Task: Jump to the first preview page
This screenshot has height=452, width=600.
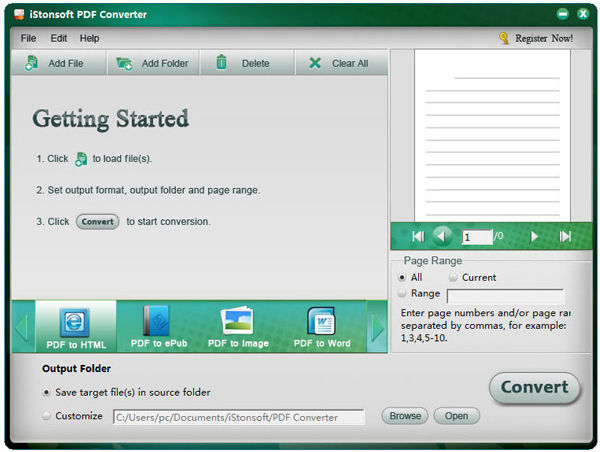Action: point(418,237)
